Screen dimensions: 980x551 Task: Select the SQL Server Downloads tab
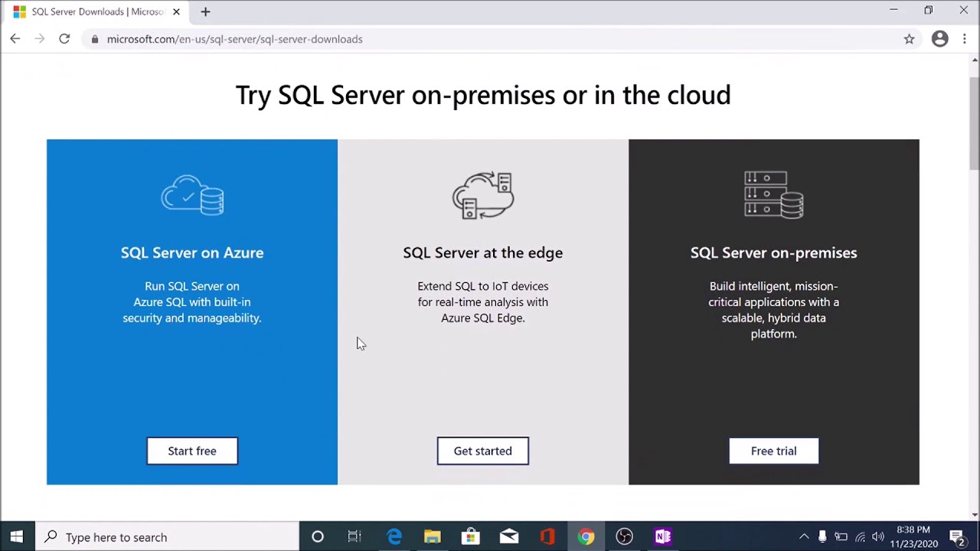pyautogui.click(x=96, y=11)
